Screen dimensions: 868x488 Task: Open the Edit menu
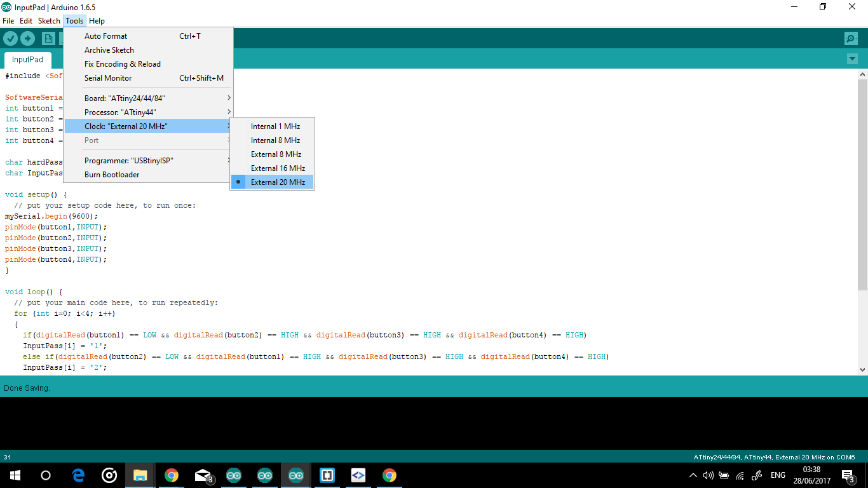(26, 21)
